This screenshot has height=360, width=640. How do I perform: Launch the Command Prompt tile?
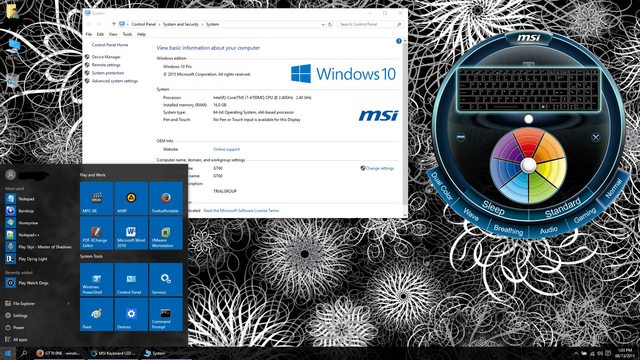166,314
